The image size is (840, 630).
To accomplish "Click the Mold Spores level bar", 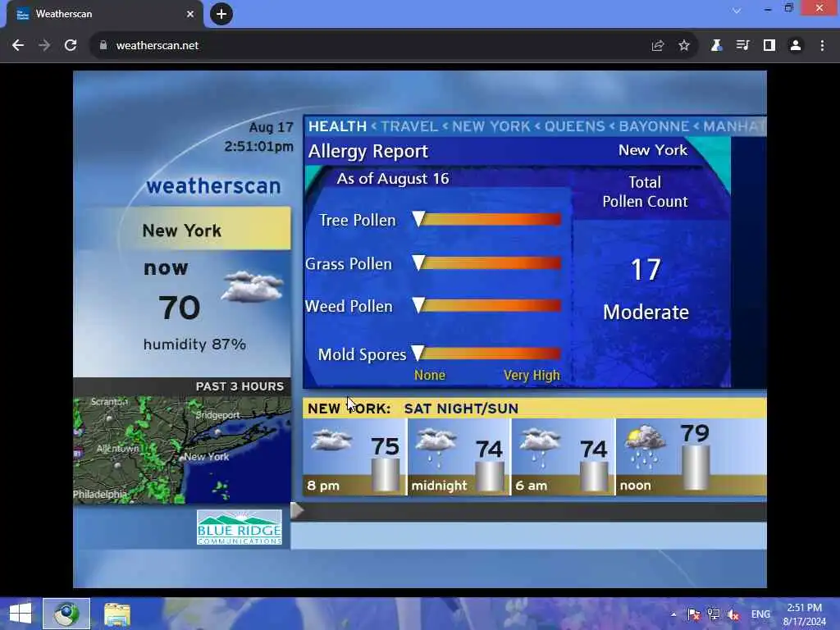I will coord(487,353).
